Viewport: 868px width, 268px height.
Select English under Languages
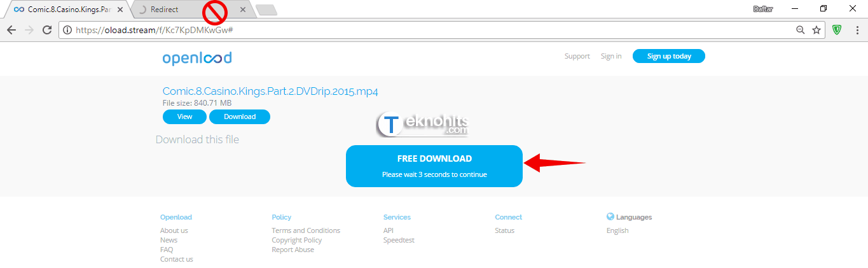(x=617, y=230)
